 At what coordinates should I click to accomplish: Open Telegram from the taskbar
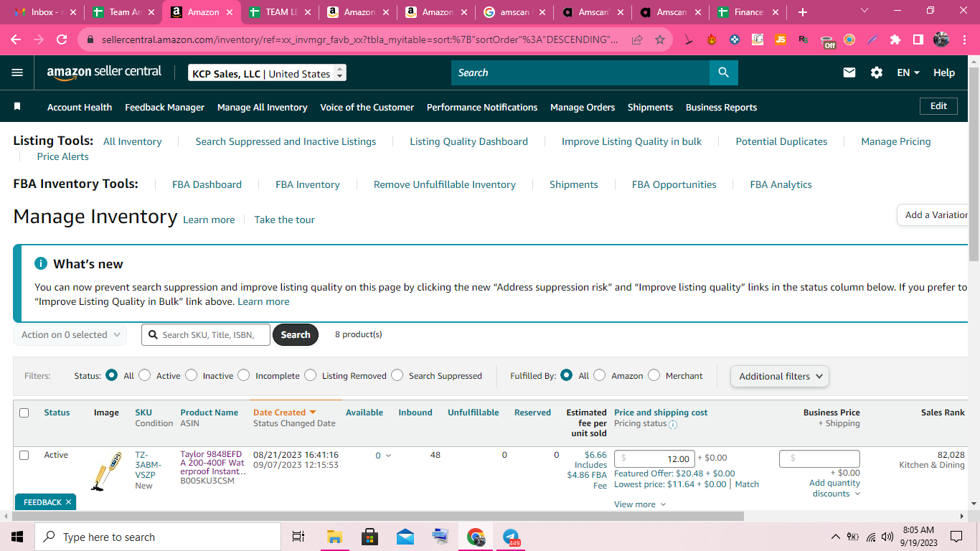(511, 537)
